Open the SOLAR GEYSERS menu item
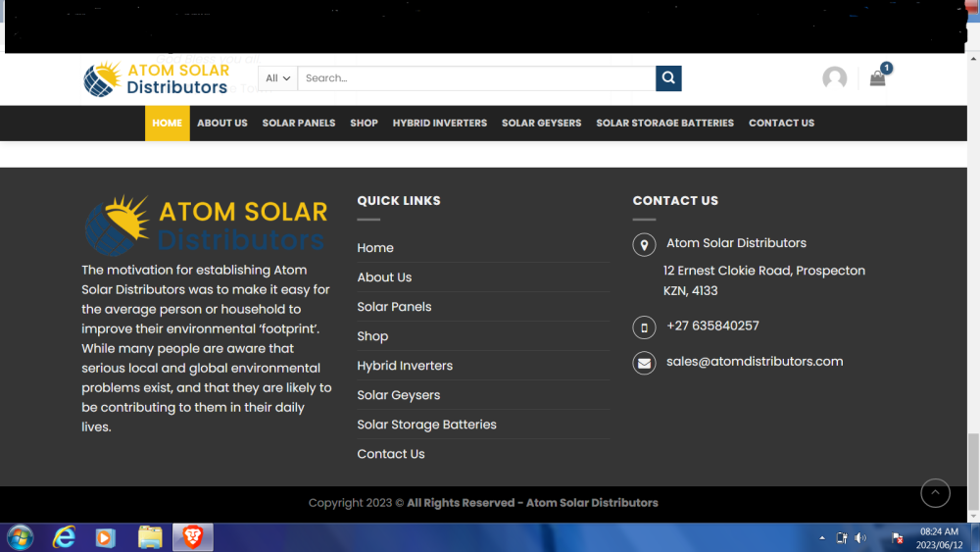This screenshot has height=552, width=980. [x=541, y=124]
